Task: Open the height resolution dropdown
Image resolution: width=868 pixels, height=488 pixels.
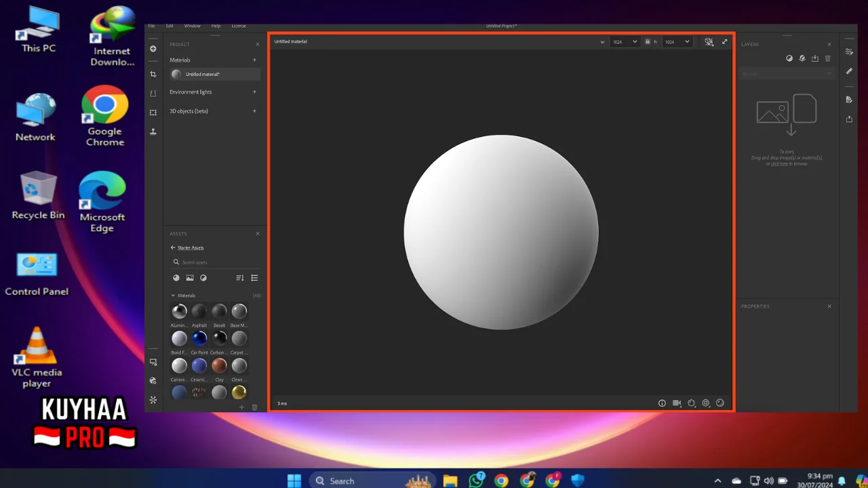Action: pyautogui.click(x=677, y=42)
